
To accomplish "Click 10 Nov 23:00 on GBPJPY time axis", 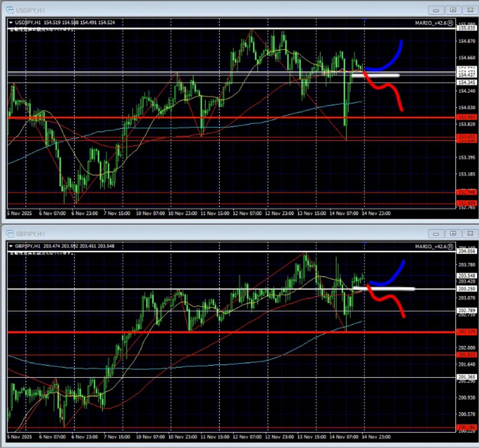I will coord(182,437).
